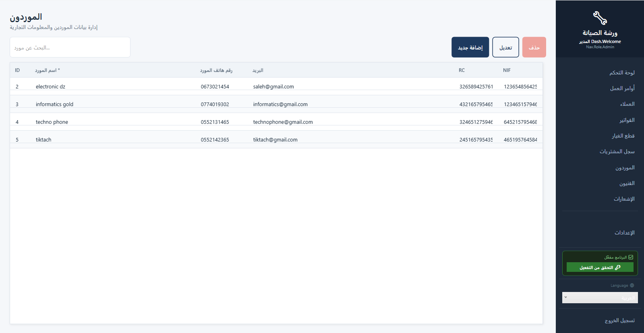Select the tiktach supplier row
644x333 pixels.
pos(276,140)
